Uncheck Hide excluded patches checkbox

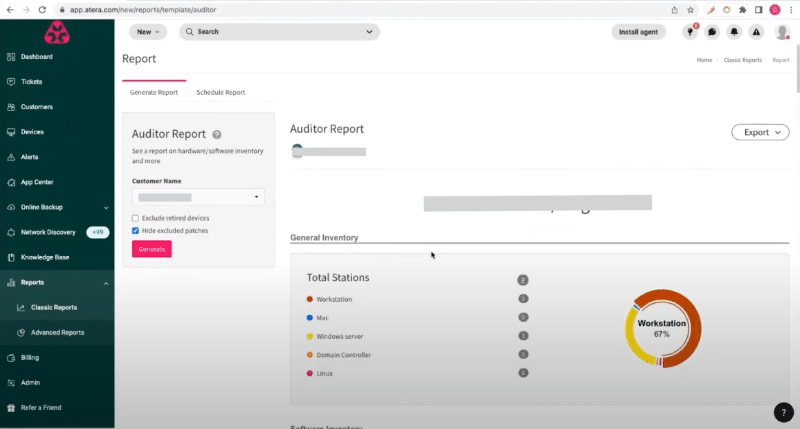click(x=135, y=231)
